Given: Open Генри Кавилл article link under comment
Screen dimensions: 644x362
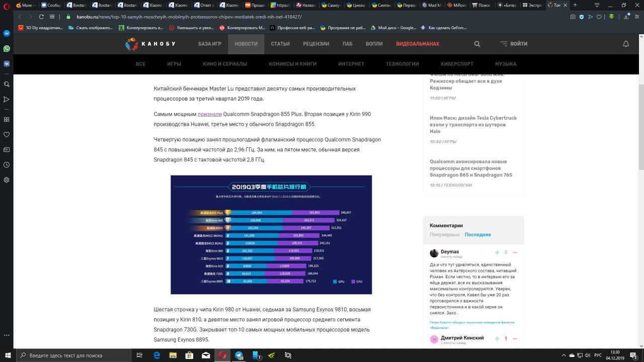Looking at the screenshot, I should pyautogui.click(x=472, y=325).
